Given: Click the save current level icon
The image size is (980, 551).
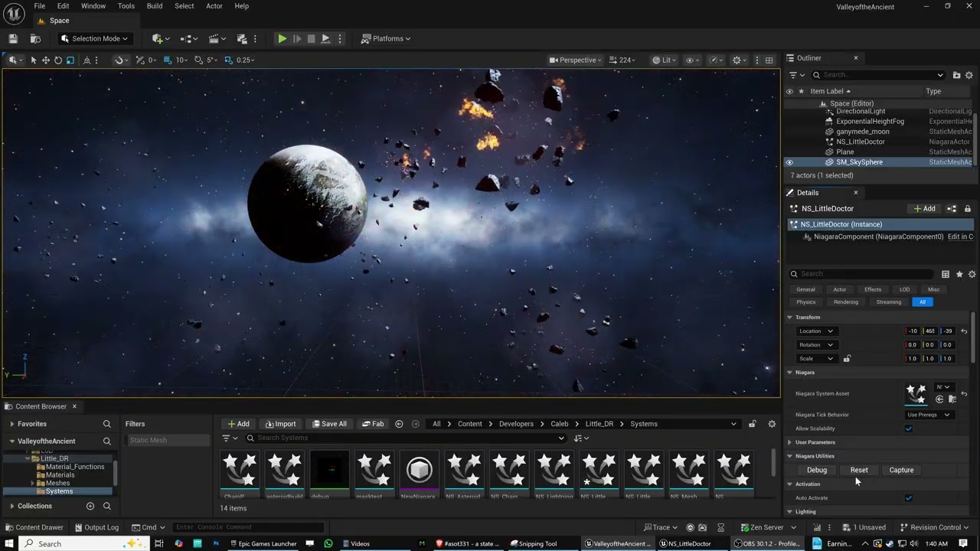Looking at the screenshot, I should [x=13, y=38].
